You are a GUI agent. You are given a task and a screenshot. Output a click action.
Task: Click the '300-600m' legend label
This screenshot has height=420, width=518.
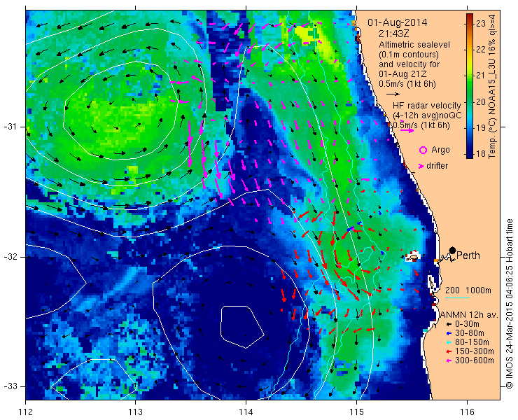coord(475,360)
